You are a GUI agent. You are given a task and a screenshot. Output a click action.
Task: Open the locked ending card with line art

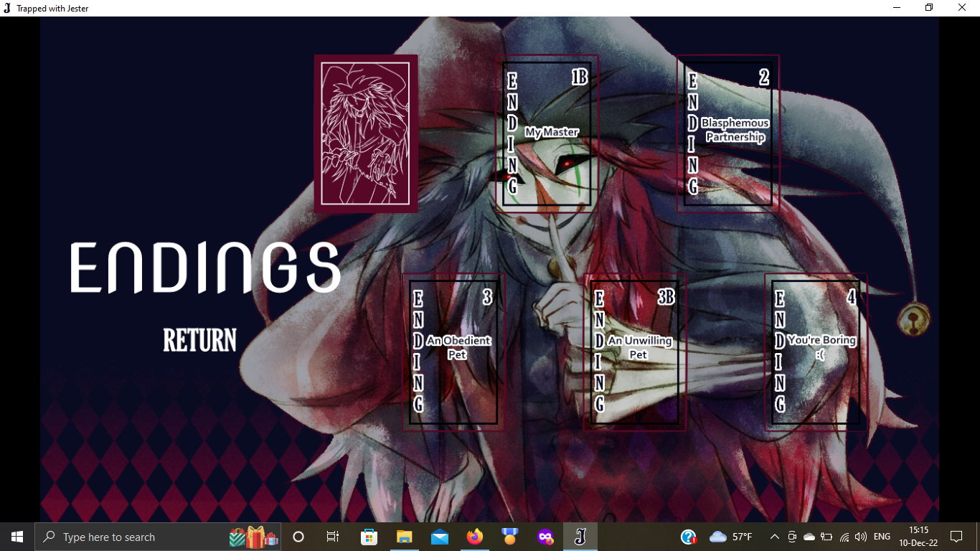(366, 133)
